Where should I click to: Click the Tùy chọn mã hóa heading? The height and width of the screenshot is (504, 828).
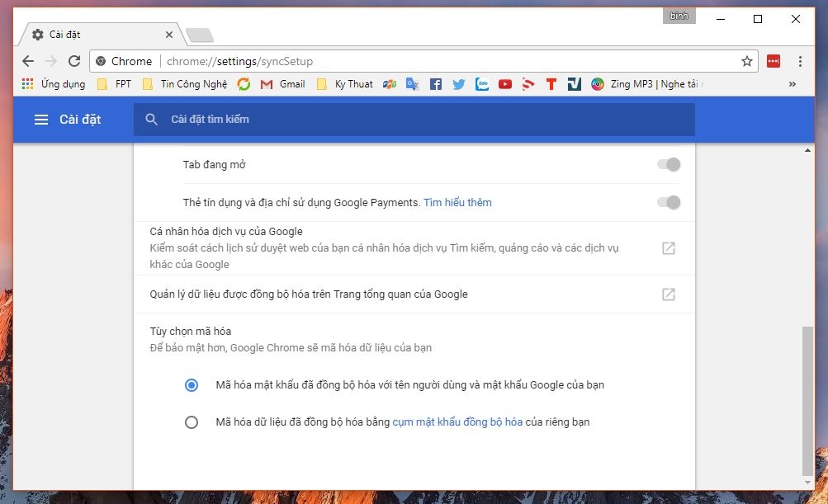pos(191,332)
